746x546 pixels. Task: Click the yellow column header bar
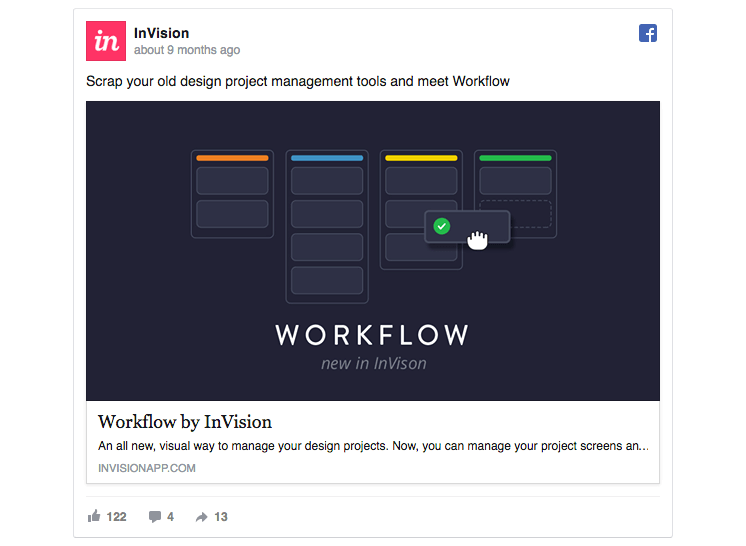tap(421, 158)
